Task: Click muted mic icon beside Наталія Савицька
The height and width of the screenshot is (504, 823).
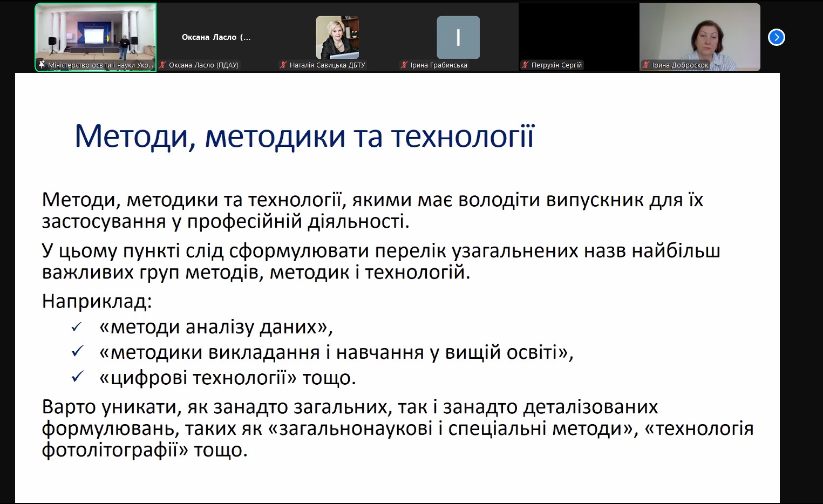Action: [283, 65]
